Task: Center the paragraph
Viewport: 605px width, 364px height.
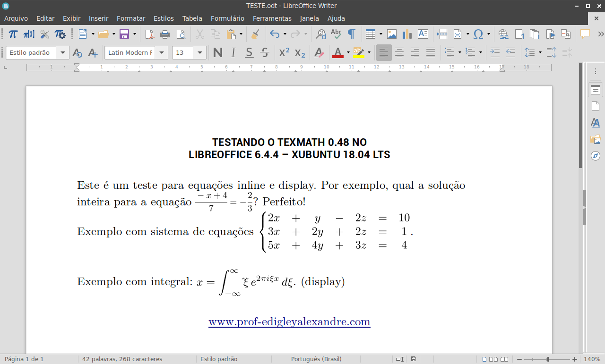Action: (x=399, y=52)
